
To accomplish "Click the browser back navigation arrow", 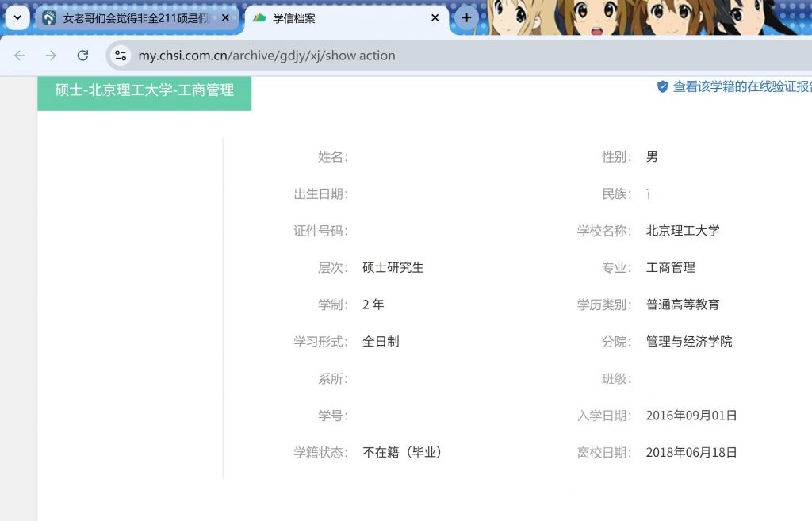I will click(x=19, y=56).
